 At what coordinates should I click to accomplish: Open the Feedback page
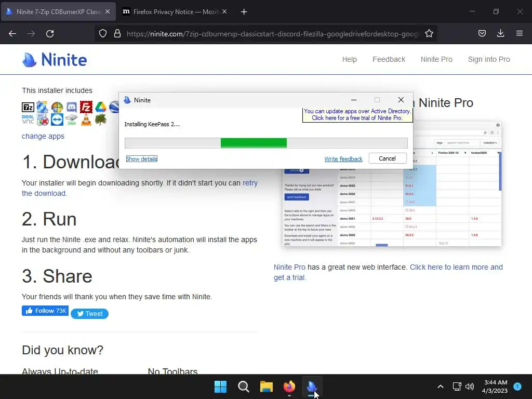click(389, 59)
